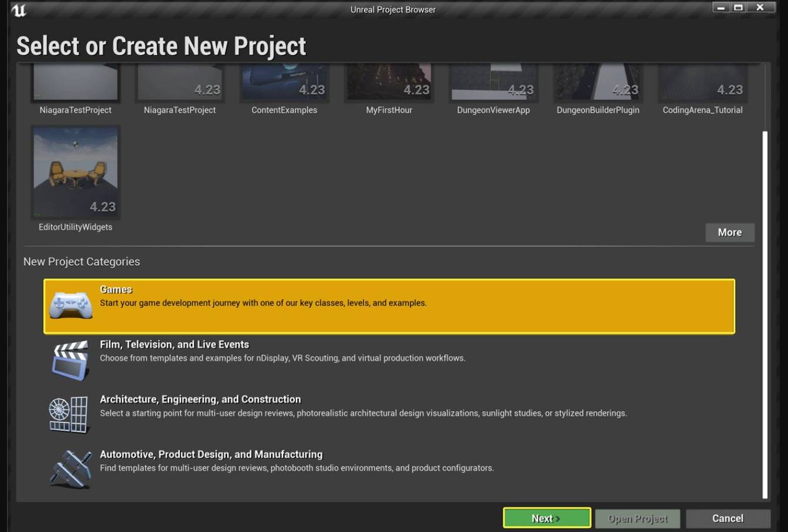Click the More projects button
Viewport: 788px width, 532px height.
(x=730, y=233)
